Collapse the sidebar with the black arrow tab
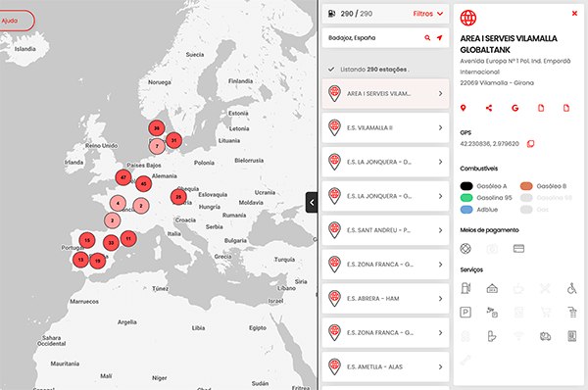Image resolution: width=588 pixels, height=390 pixels. (312, 203)
